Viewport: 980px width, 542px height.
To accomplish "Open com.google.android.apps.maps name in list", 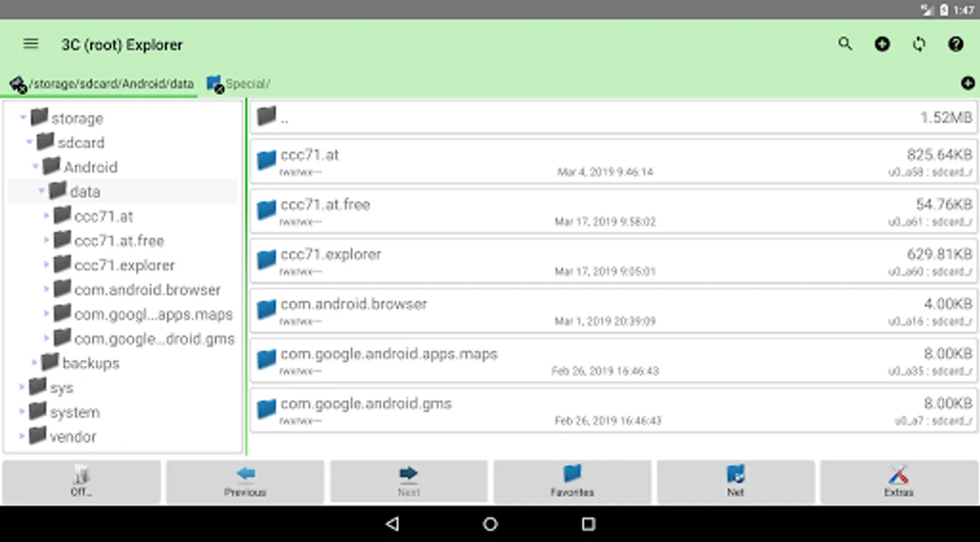I will [x=389, y=354].
